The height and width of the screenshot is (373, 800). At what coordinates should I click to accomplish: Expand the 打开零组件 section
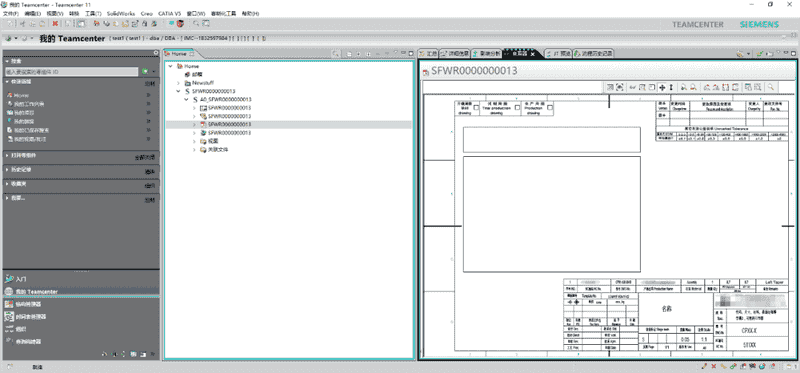tap(7, 155)
